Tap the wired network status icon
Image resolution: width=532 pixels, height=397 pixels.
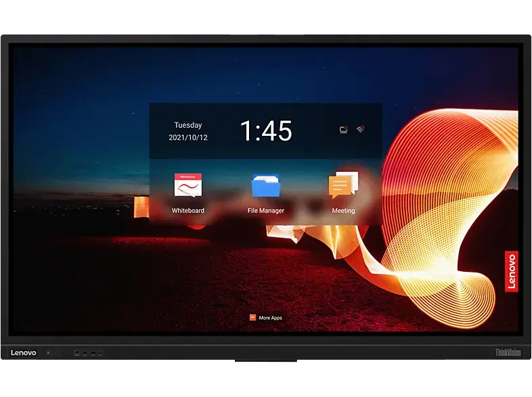click(x=344, y=130)
